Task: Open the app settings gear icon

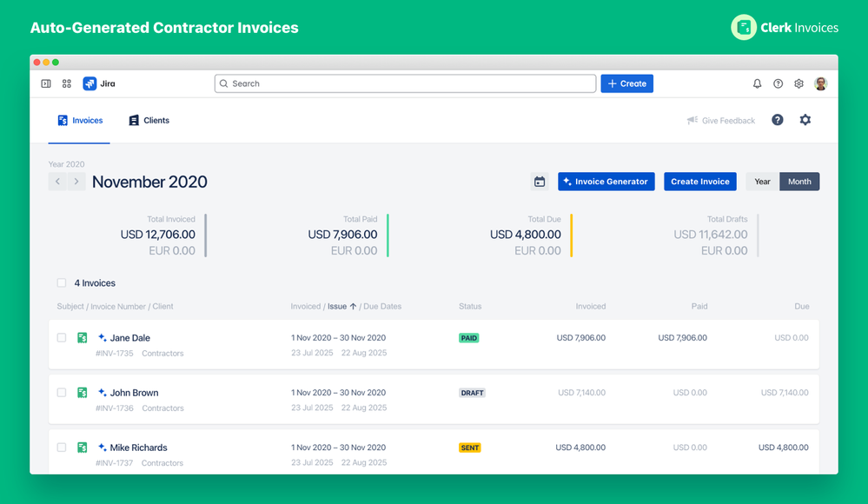Action: tap(798, 83)
